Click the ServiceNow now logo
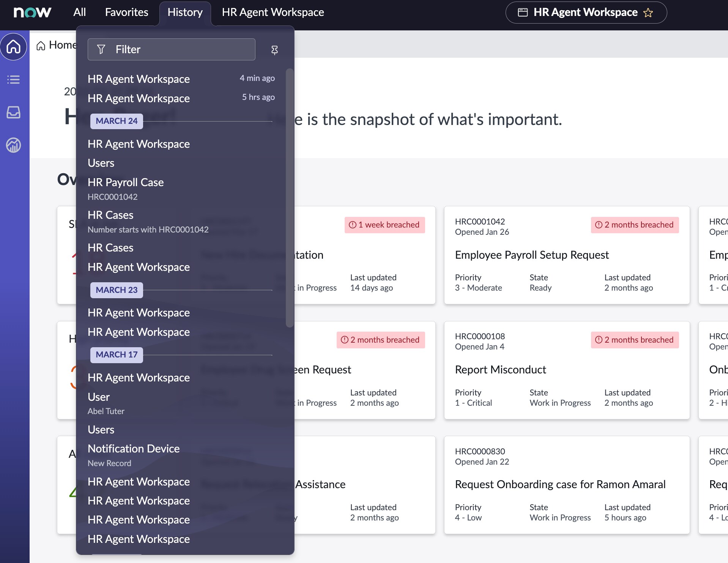This screenshot has width=728, height=563. coord(32,12)
